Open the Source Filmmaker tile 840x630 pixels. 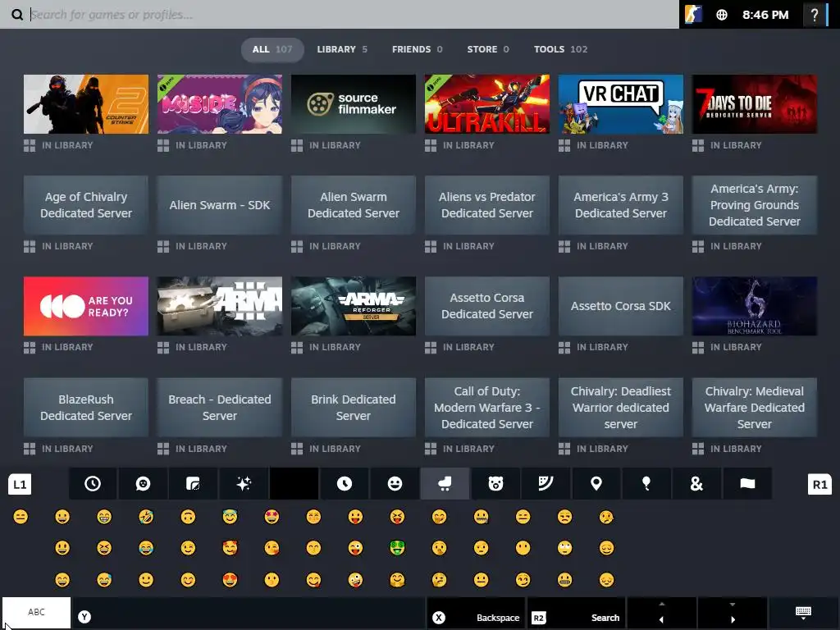(353, 104)
